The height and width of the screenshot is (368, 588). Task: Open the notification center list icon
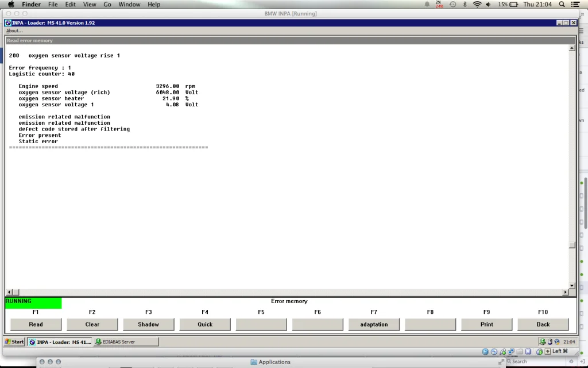(x=575, y=5)
